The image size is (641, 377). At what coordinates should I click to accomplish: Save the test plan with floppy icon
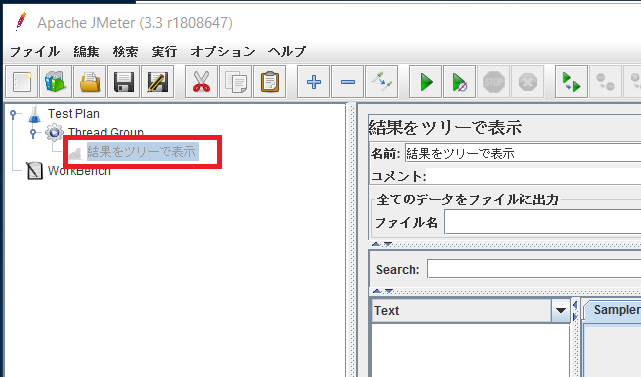(123, 82)
